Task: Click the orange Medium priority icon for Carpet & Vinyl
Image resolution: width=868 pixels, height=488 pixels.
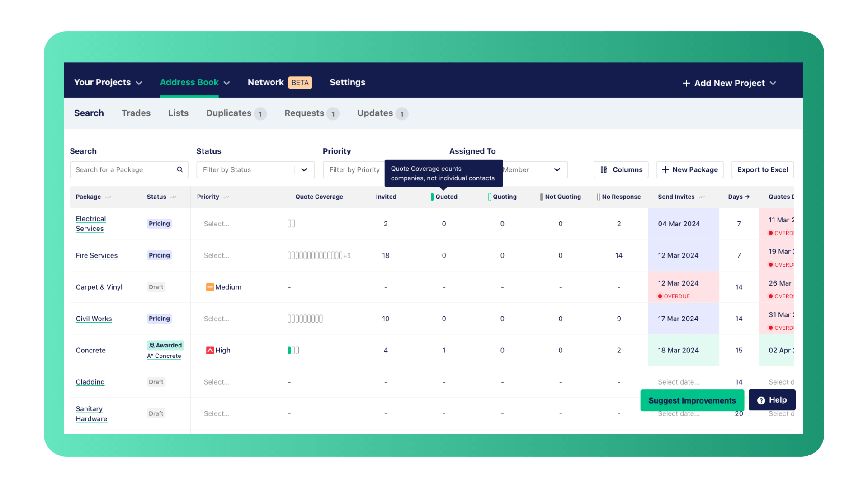Action: coord(210,287)
